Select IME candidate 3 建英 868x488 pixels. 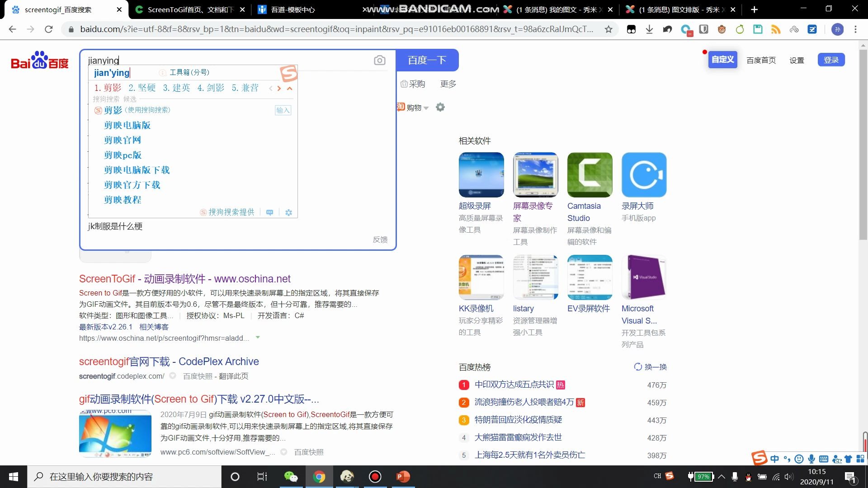point(176,88)
